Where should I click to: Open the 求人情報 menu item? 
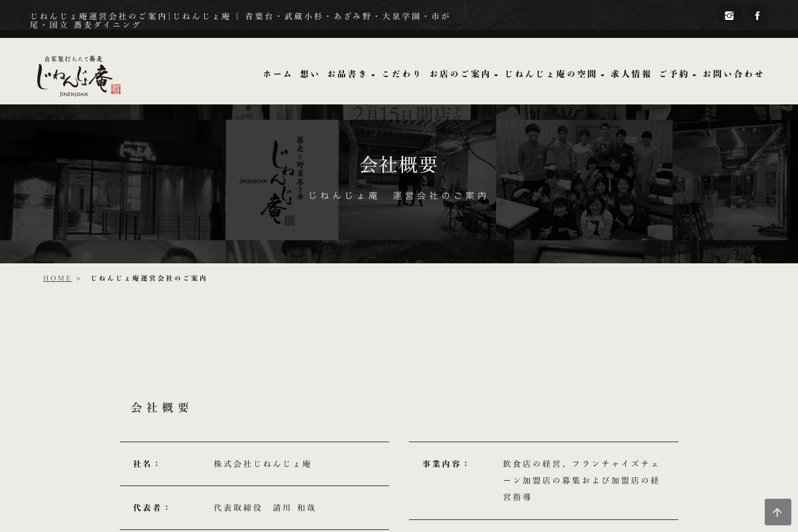click(631, 74)
